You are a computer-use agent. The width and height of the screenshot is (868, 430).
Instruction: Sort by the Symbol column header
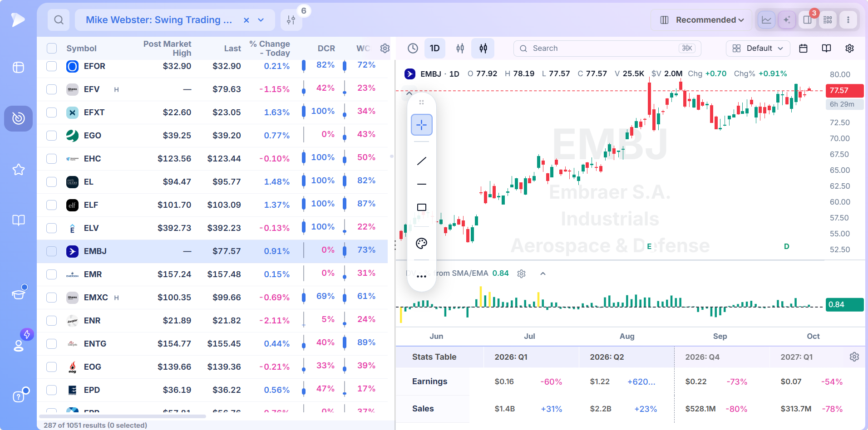(81, 49)
